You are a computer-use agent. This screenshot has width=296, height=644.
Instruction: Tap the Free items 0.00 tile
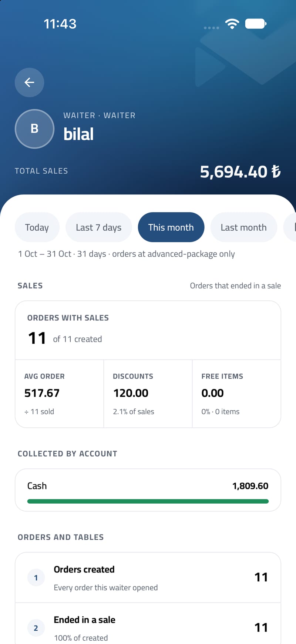[x=236, y=394]
